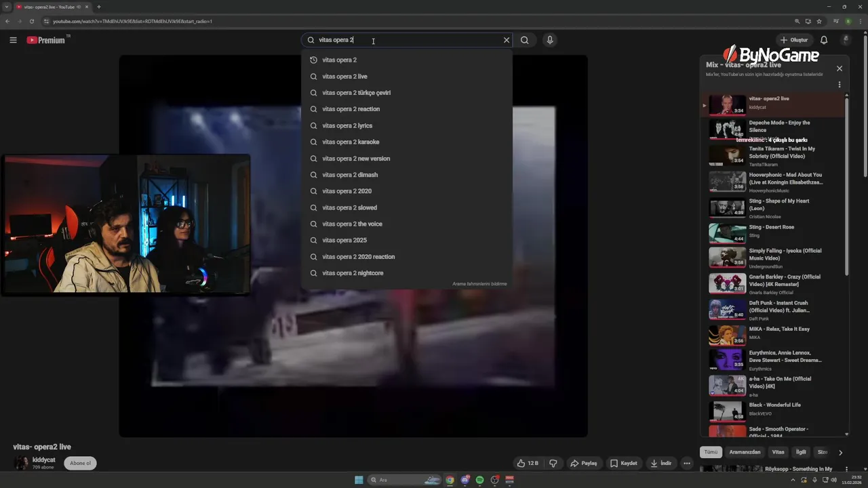Choose suggestion "vitas opera 2 slowed"
This screenshot has width=868, height=488.
coord(407,207)
